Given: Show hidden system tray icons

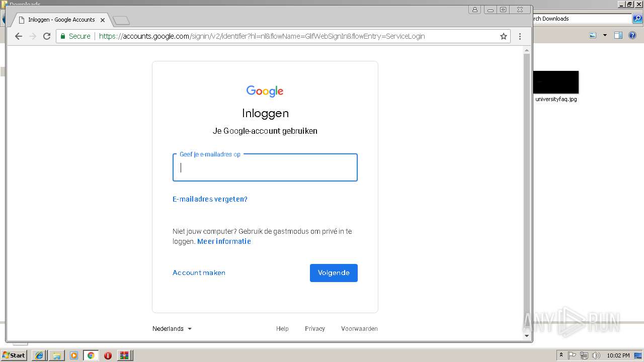Looking at the screenshot, I should 561,355.
